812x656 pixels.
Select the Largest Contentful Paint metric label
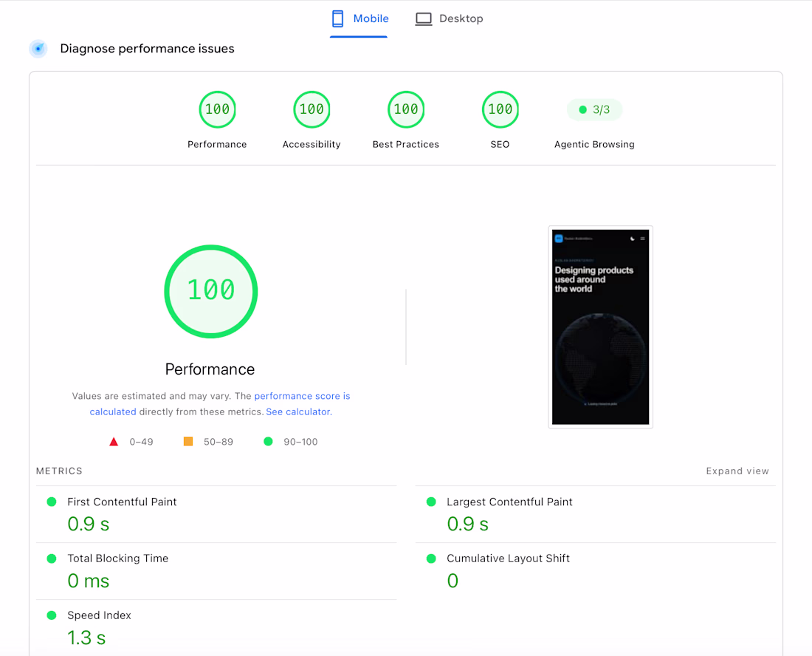509,502
